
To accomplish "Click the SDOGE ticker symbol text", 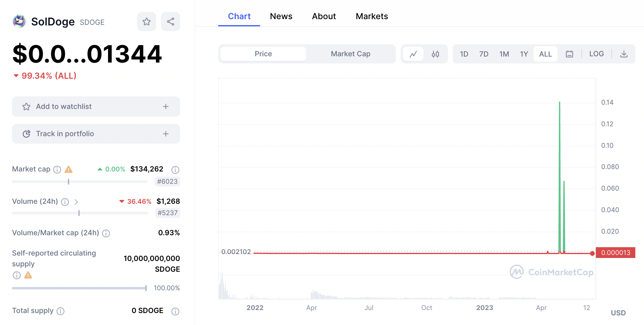I will tap(92, 22).
